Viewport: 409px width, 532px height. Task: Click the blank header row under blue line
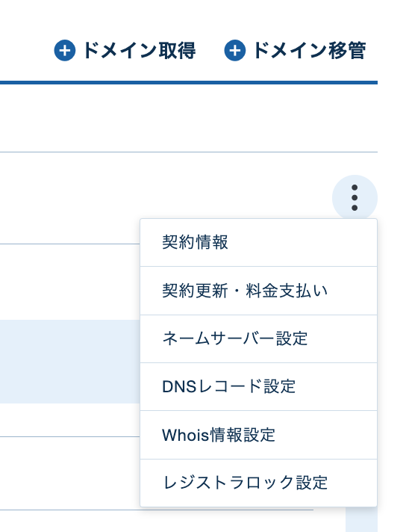click(x=189, y=118)
